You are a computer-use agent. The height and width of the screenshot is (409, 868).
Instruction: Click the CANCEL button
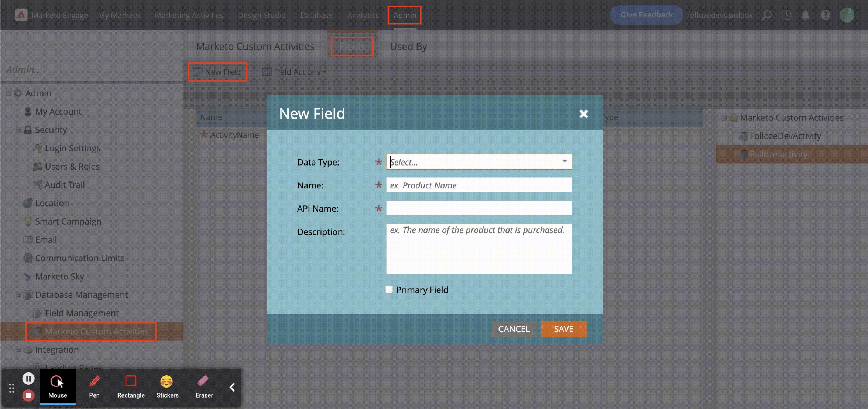pyautogui.click(x=514, y=329)
